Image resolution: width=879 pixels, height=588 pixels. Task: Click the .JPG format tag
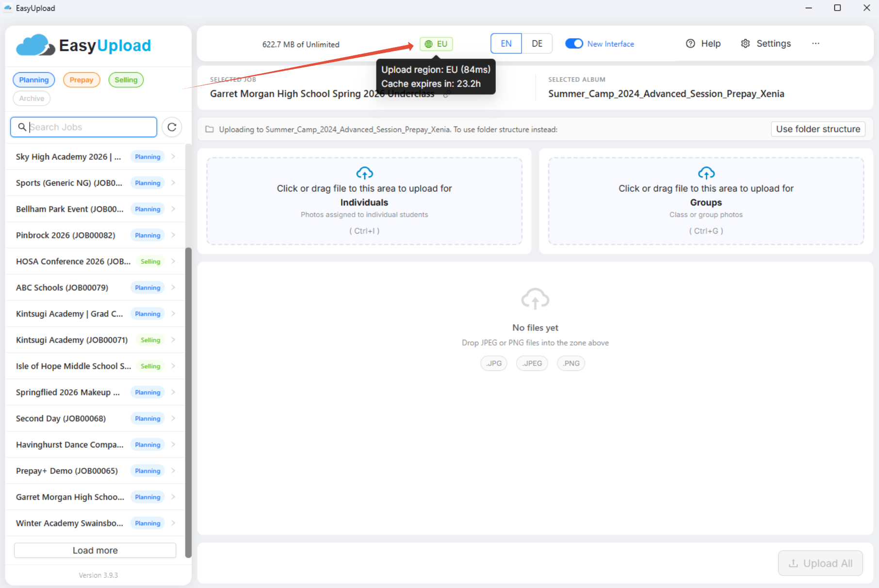494,364
